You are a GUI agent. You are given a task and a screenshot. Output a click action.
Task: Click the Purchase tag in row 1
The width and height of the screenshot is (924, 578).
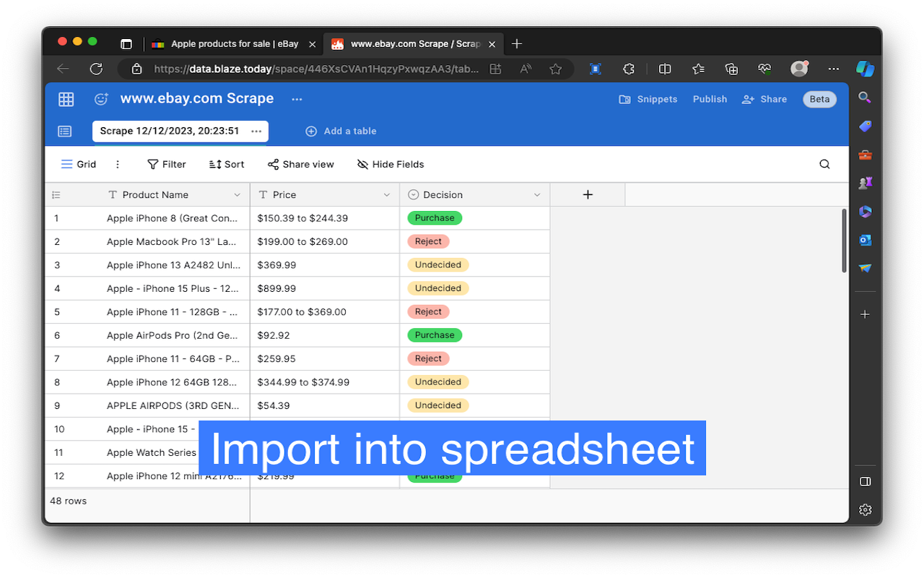[x=435, y=217]
